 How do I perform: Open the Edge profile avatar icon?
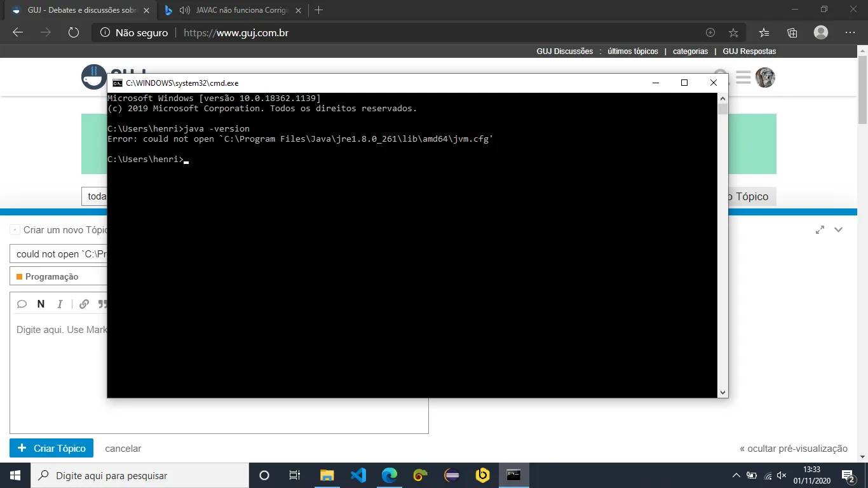click(821, 32)
